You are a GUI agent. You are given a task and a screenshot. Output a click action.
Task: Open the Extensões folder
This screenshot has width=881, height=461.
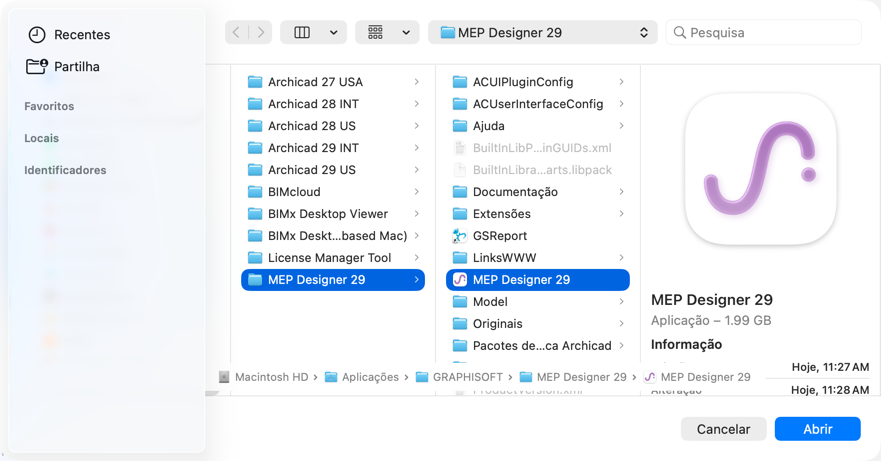[x=538, y=214]
